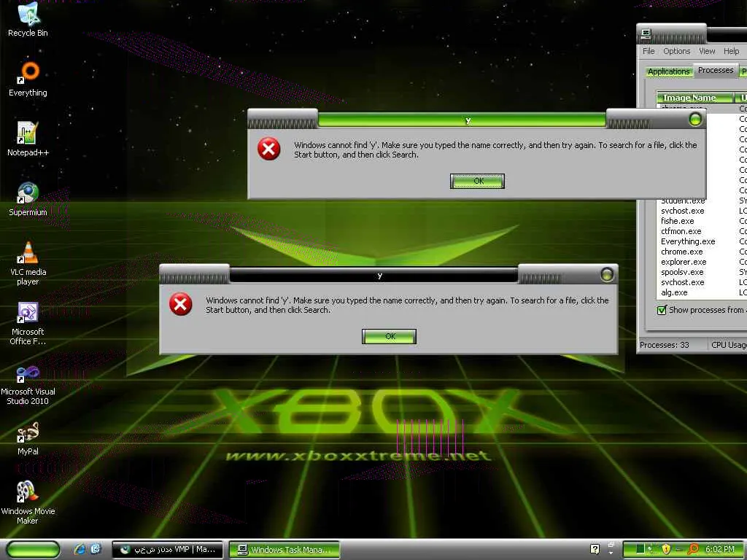Click the orange Everything magnifier tray icon
The width and height of the screenshot is (747, 560).
point(693,549)
